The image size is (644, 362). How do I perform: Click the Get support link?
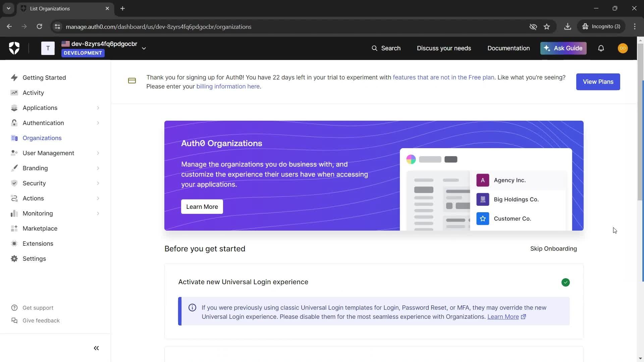tap(38, 308)
